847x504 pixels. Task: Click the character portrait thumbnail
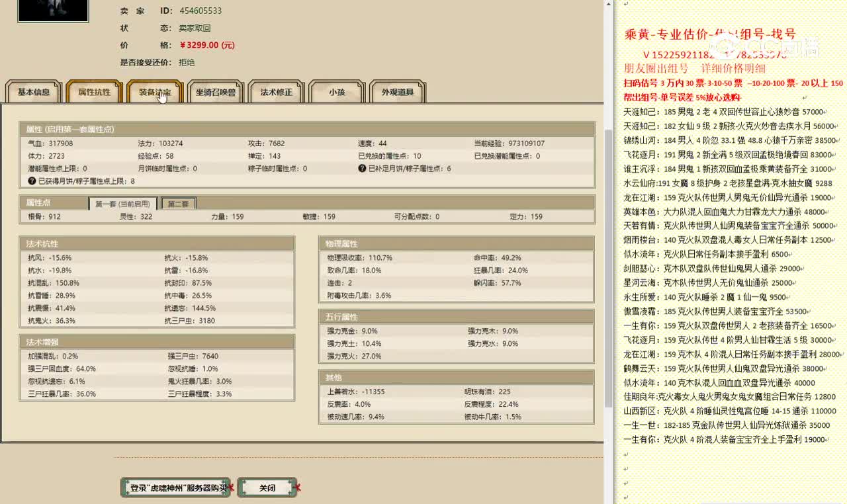pos(53,10)
